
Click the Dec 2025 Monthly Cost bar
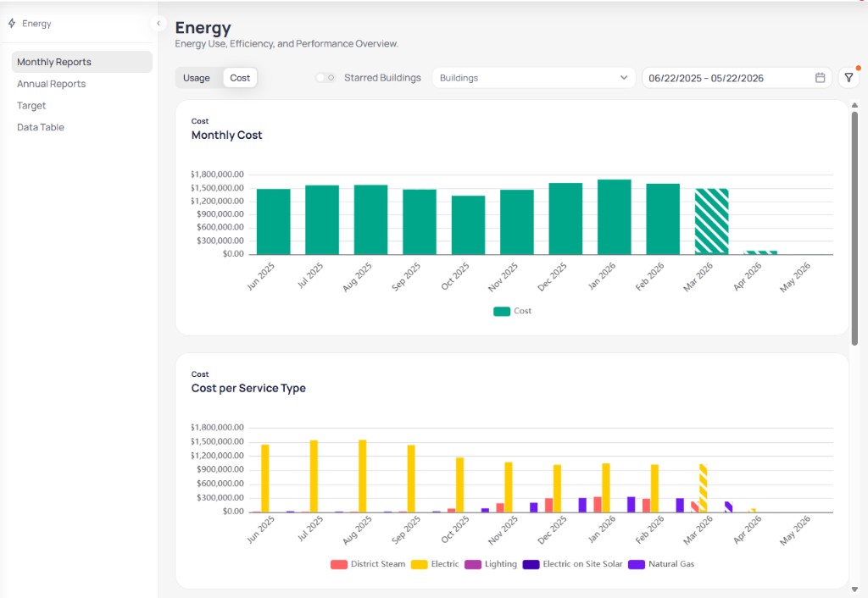565,219
